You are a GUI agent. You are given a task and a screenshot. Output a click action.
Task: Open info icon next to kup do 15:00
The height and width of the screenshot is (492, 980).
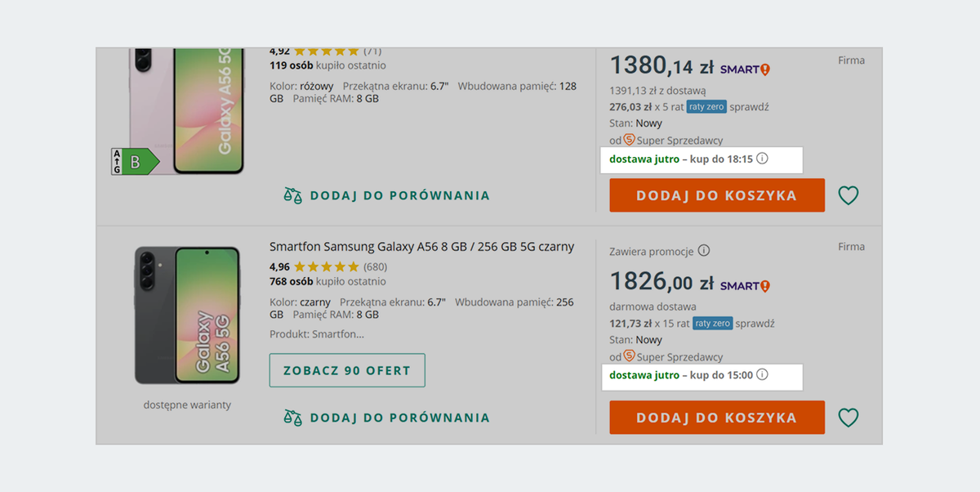761,377
